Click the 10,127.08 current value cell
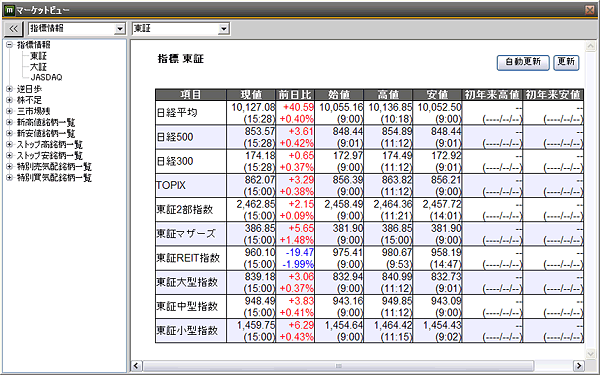This screenshot has height=375, width=600. (253, 107)
